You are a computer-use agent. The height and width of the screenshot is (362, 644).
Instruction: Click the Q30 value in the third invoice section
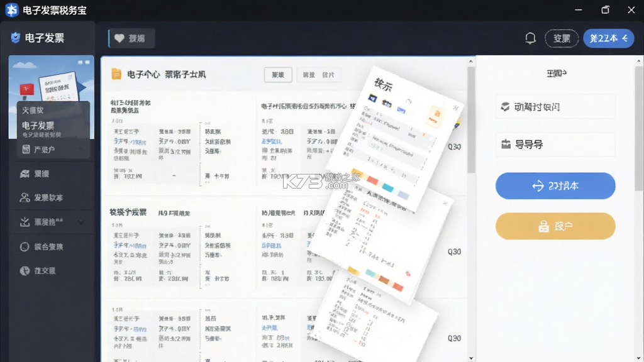(454, 338)
